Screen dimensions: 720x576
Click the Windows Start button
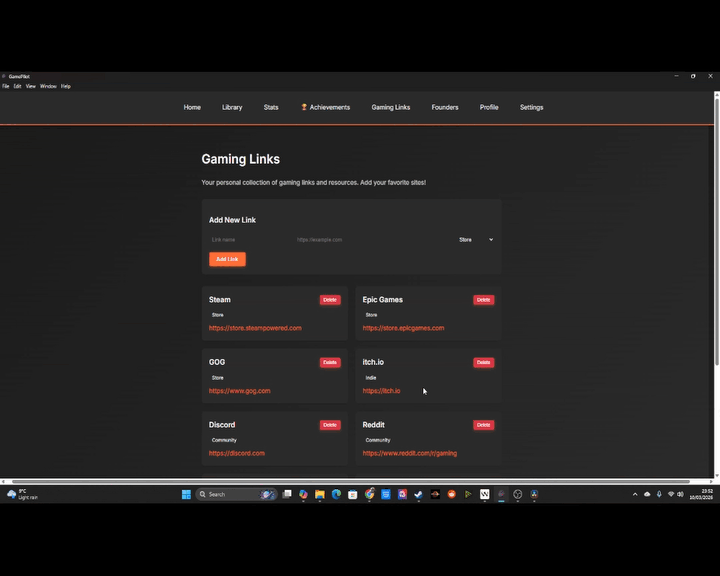(186, 494)
